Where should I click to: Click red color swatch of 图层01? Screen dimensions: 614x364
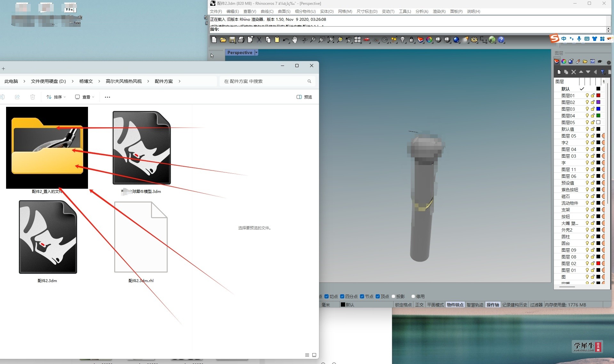pyautogui.click(x=598, y=95)
